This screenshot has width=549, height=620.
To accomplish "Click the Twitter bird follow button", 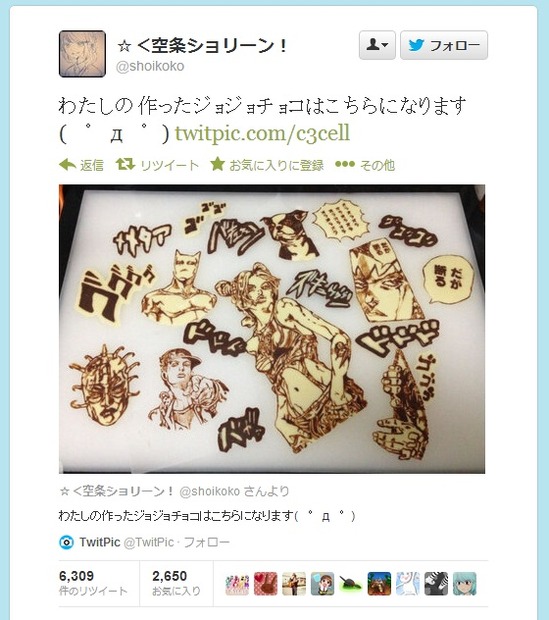I will [x=444, y=45].
